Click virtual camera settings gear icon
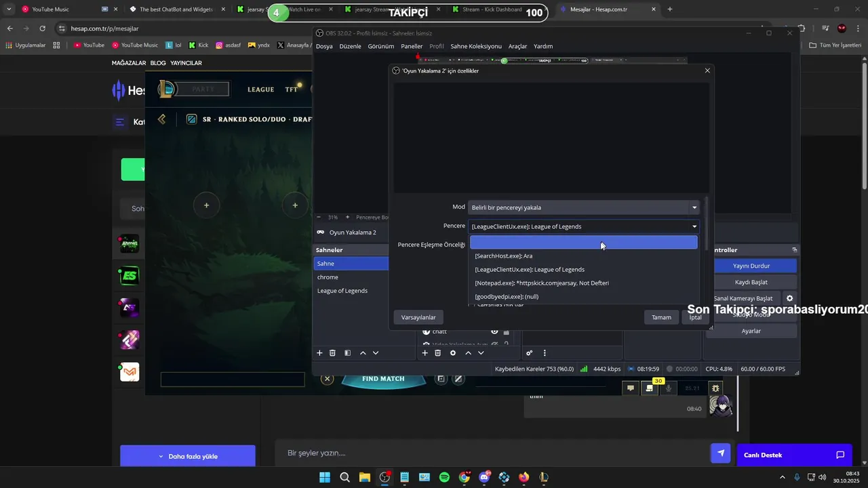 point(789,298)
